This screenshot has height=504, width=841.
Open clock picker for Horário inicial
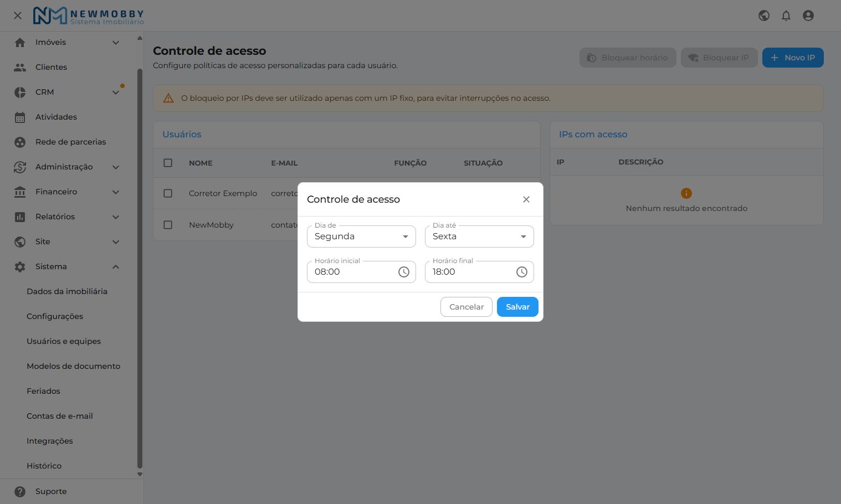pyautogui.click(x=404, y=272)
